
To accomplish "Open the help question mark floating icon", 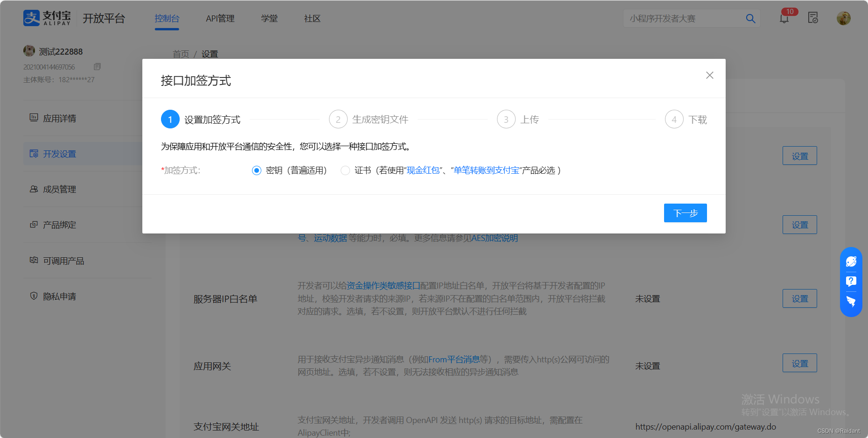I will tap(851, 281).
